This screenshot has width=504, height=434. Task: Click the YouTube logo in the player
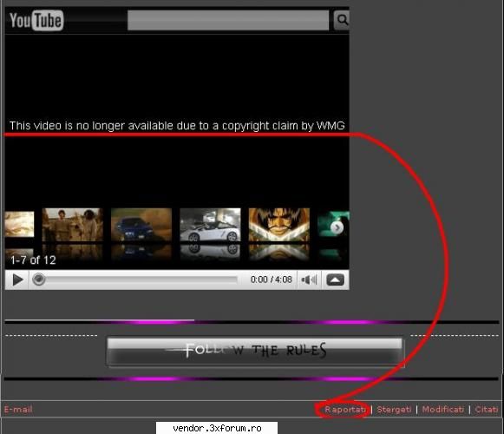coord(36,21)
